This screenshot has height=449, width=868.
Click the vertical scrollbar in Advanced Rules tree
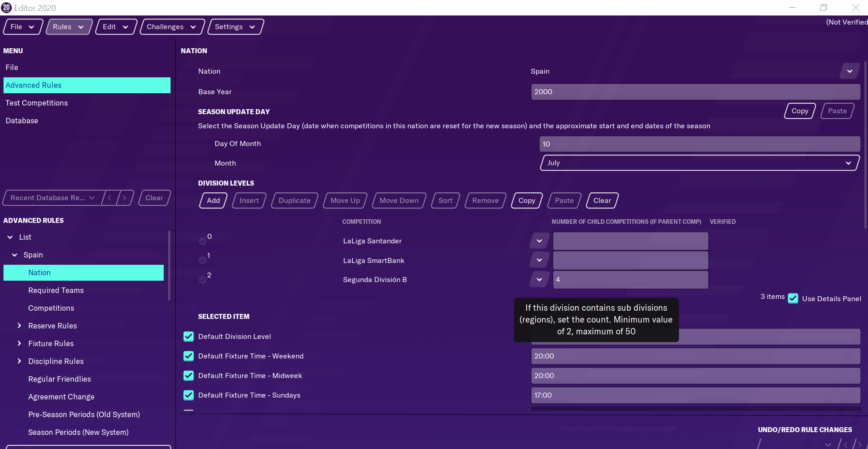169,266
